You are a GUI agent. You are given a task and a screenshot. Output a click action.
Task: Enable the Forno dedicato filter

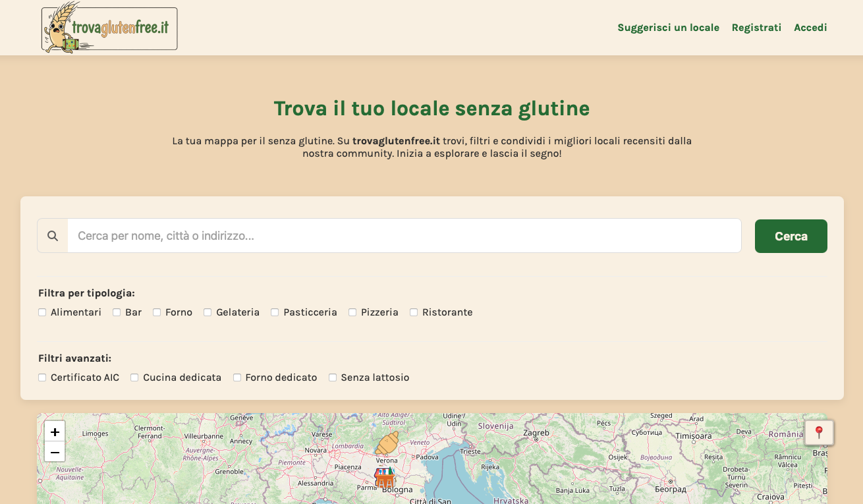(x=237, y=377)
